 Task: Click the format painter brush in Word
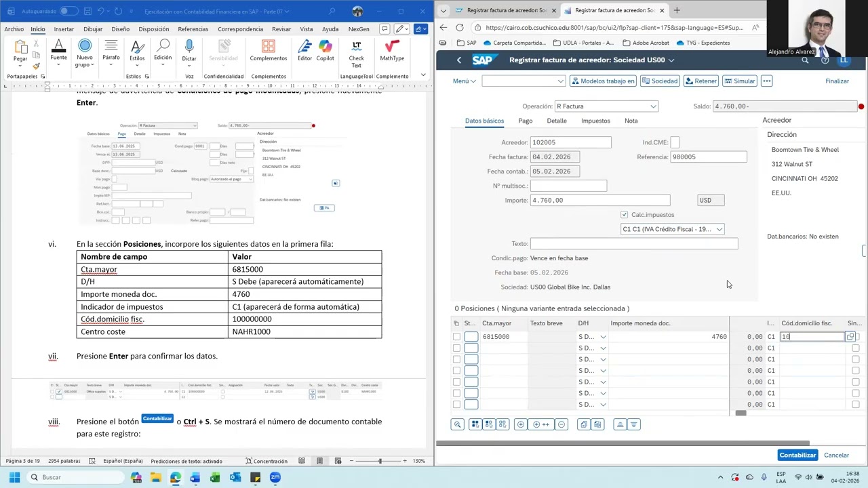[36, 66]
